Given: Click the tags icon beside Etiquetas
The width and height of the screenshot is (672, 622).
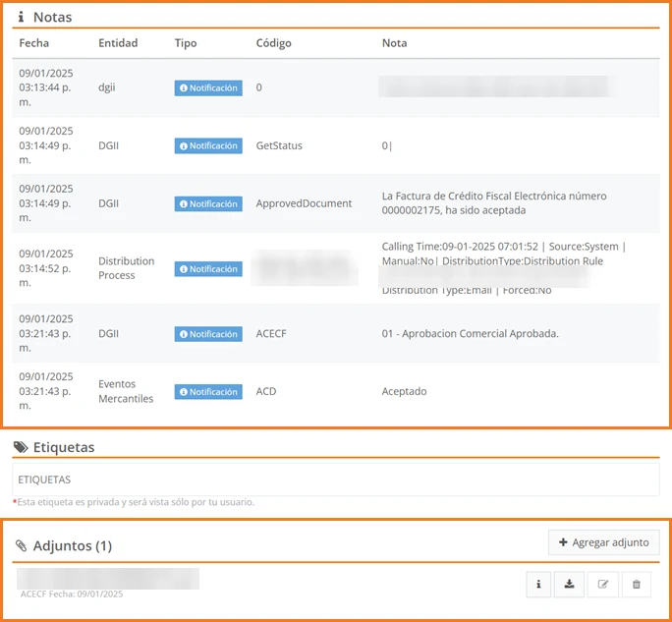Looking at the screenshot, I should (21, 447).
